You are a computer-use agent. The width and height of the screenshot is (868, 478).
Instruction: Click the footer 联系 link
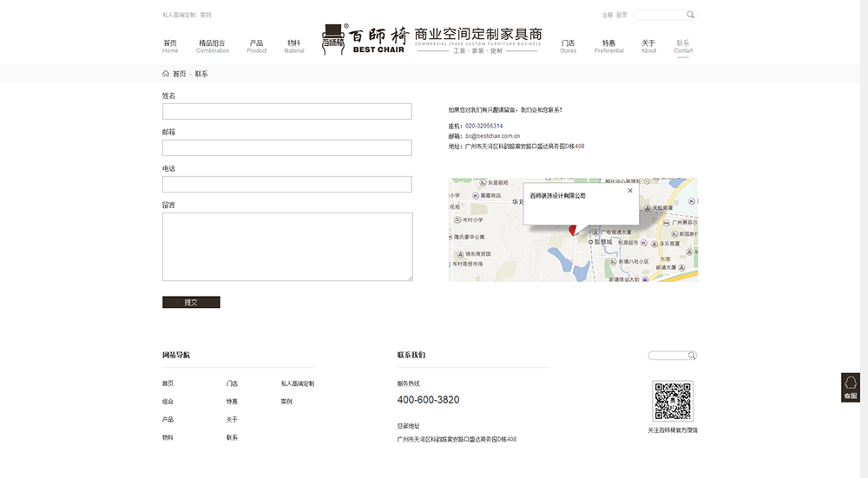click(232, 437)
